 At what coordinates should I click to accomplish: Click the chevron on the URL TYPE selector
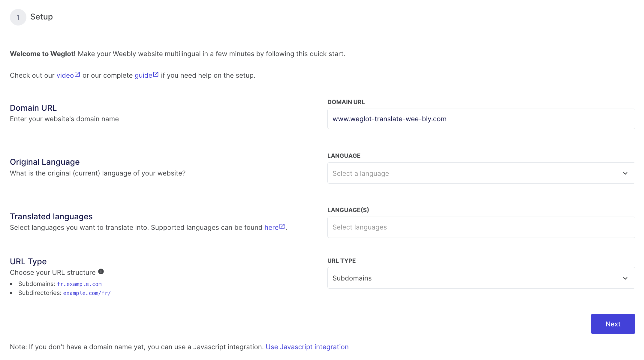[x=625, y=278]
